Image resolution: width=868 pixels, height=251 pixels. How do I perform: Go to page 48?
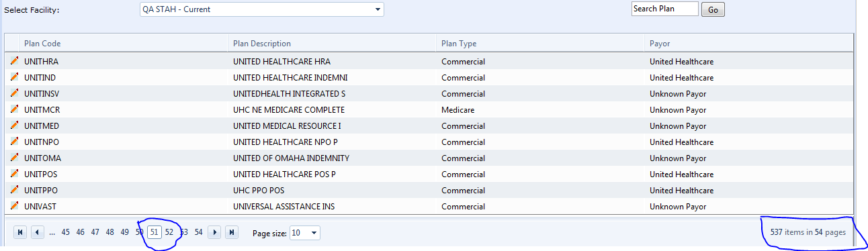(x=110, y=232)
